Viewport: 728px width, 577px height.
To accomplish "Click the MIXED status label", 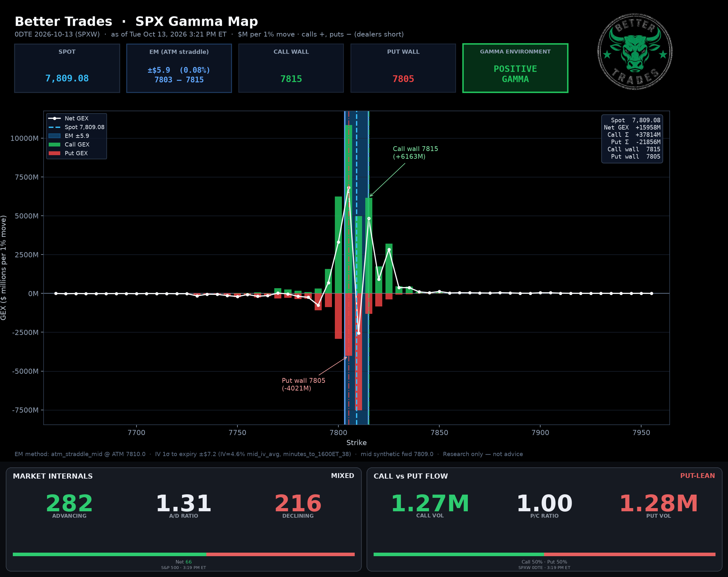I will coord(343,476).
